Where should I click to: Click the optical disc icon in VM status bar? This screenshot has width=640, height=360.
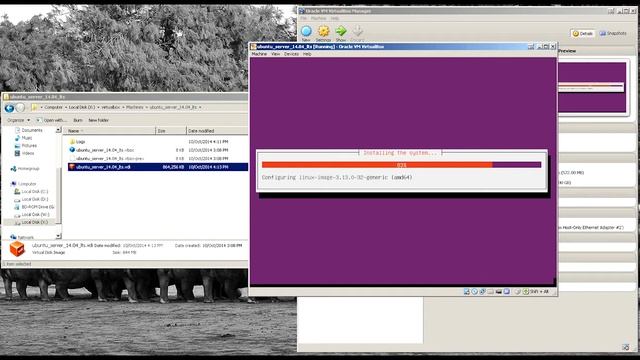pyautogui.click(x=475, y=291)
